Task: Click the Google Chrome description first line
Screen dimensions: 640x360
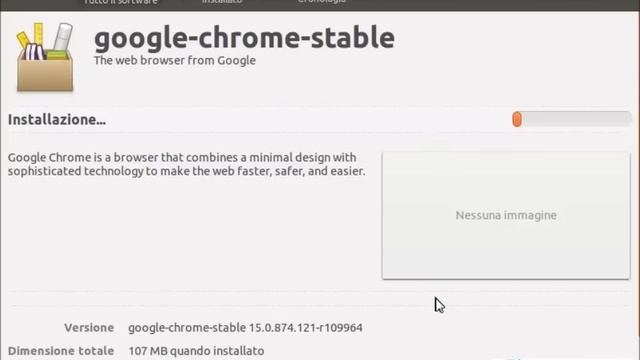Action: pos(182,158)
